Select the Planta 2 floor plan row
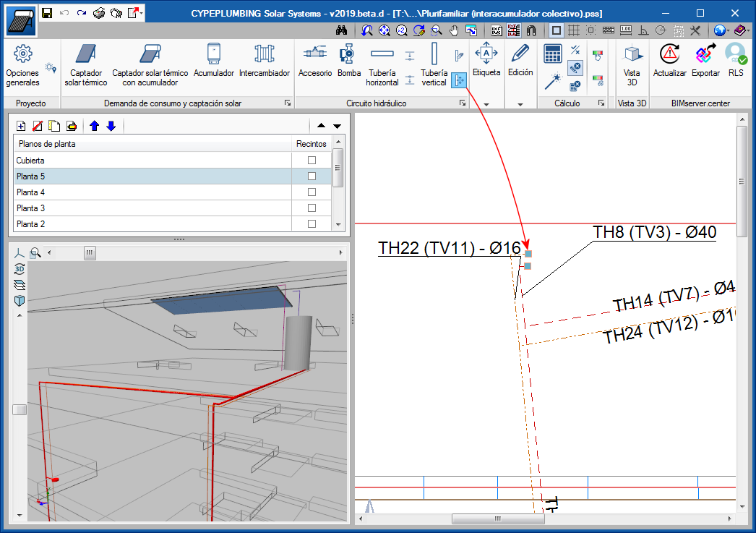 coord(153,223)
